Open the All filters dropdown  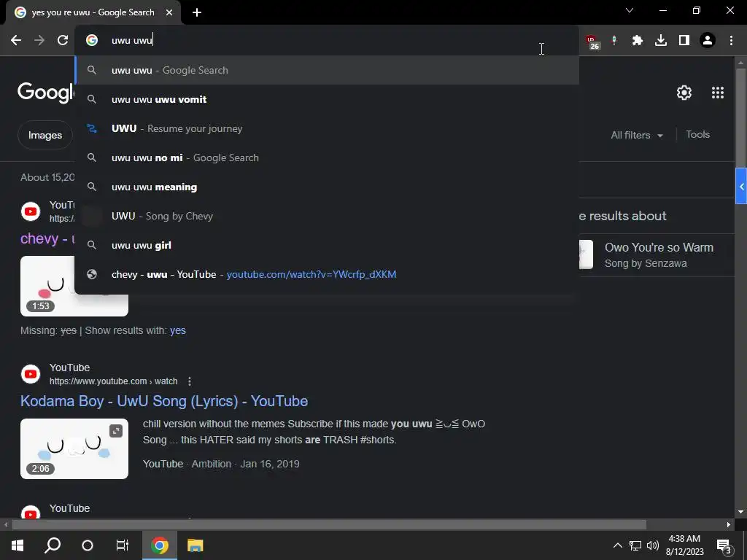click(637, 135)
